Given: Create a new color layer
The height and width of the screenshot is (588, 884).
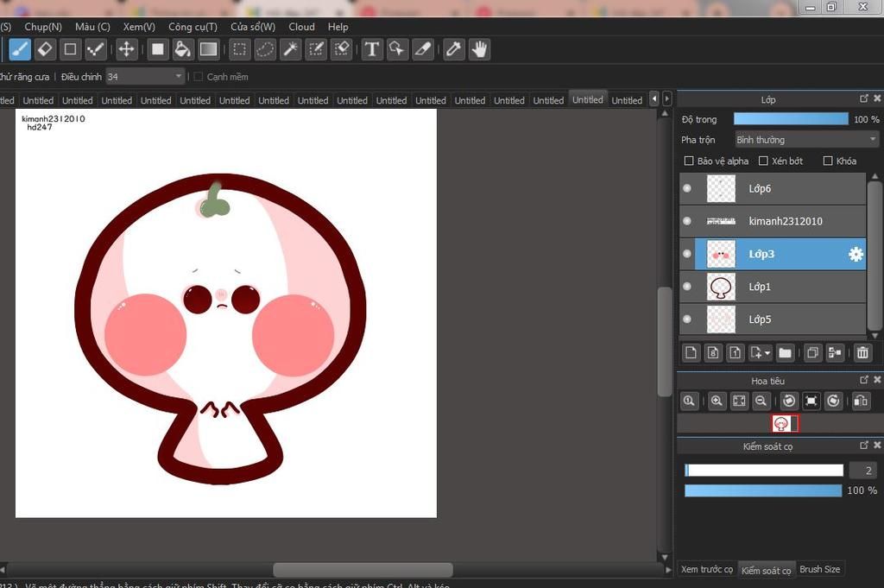Looking at the screenshot, I should point(691,353).
